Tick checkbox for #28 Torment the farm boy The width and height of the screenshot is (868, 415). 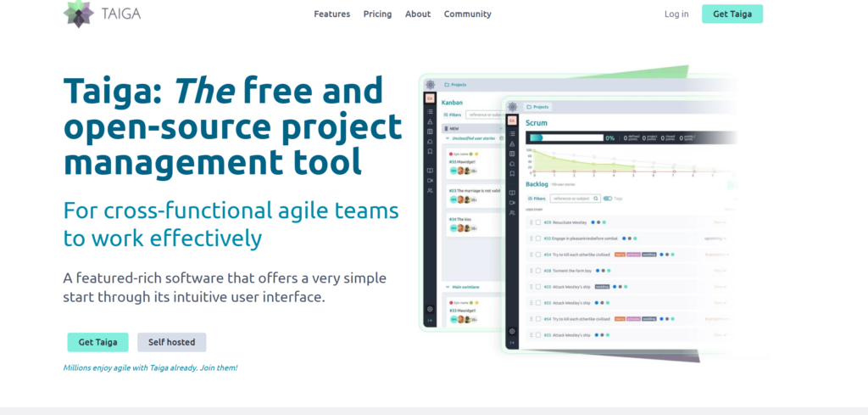click(537, 270)
